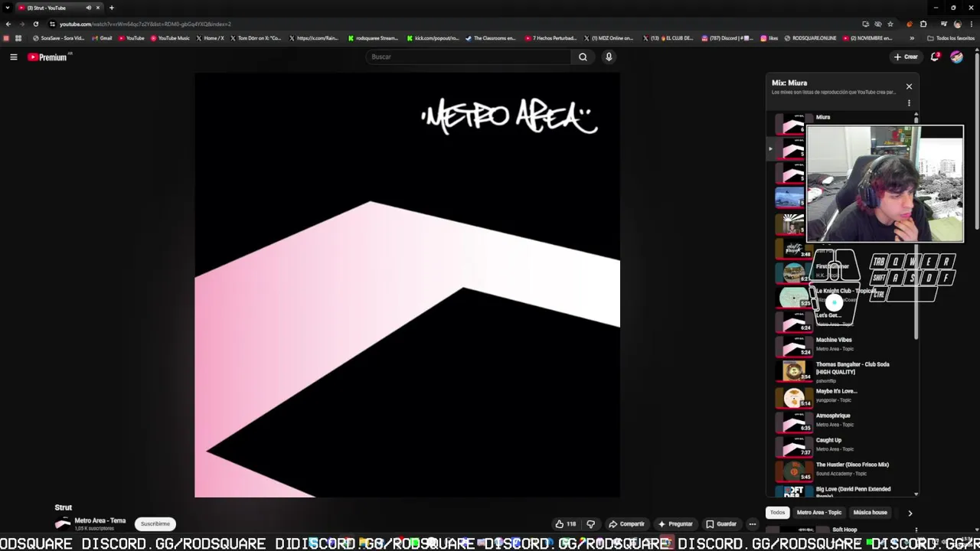The width and height of the screenshot is (980, 551).
Task: Close the Strut - YouTube tab
Action: (x=98, y=8)
